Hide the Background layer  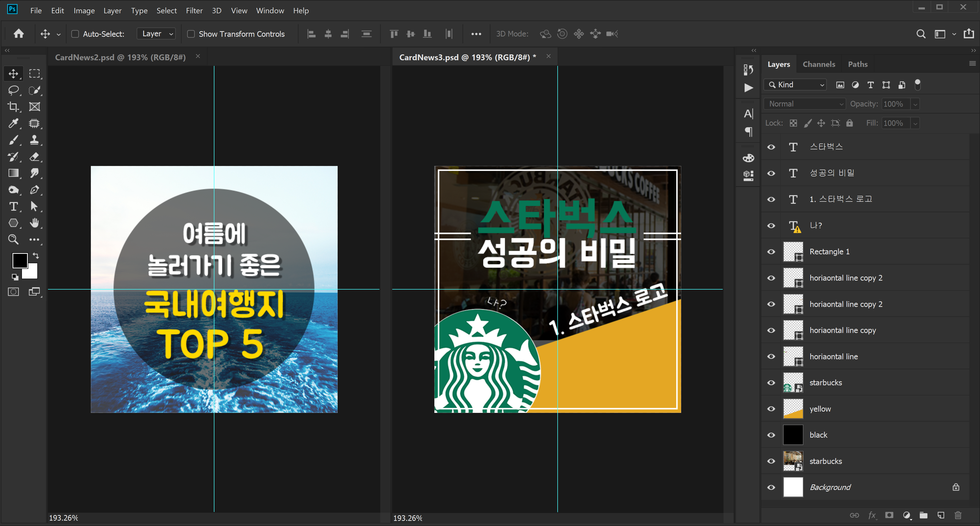click(771, 487)
